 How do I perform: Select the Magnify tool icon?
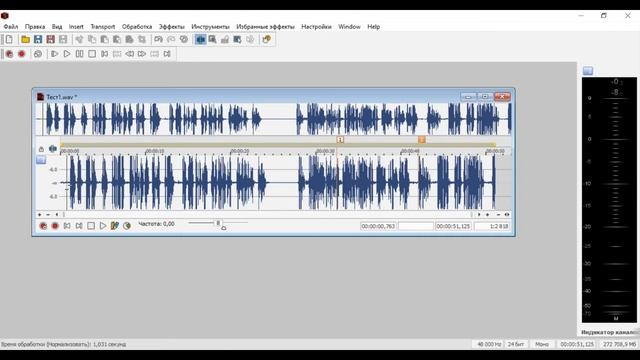pos(213,40)
